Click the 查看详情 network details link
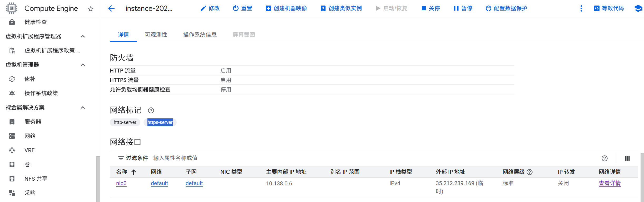The height and width of the screenshot is (202, 644). coord(610,183)
